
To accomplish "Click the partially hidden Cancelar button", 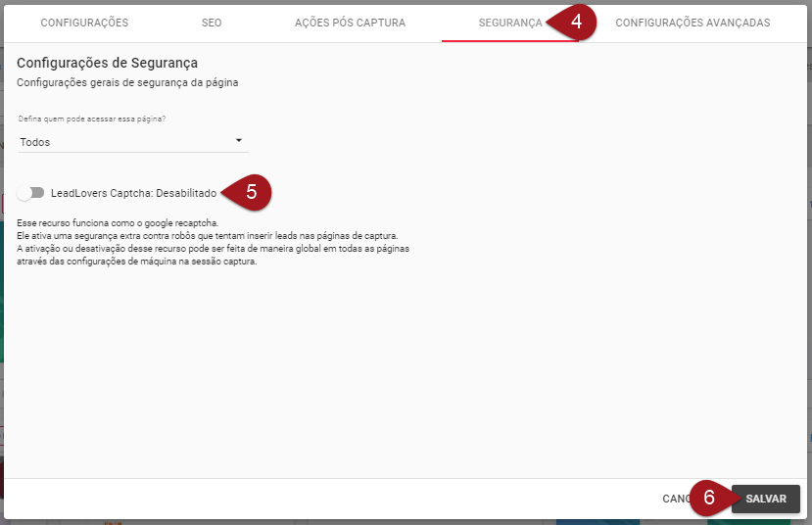I will click(676, 499).
